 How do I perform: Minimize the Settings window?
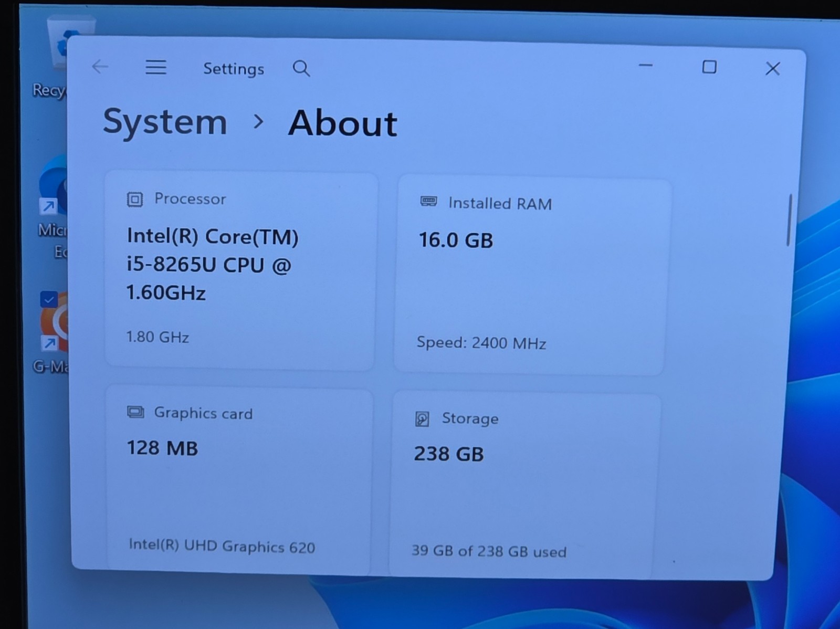coord(646,66)
